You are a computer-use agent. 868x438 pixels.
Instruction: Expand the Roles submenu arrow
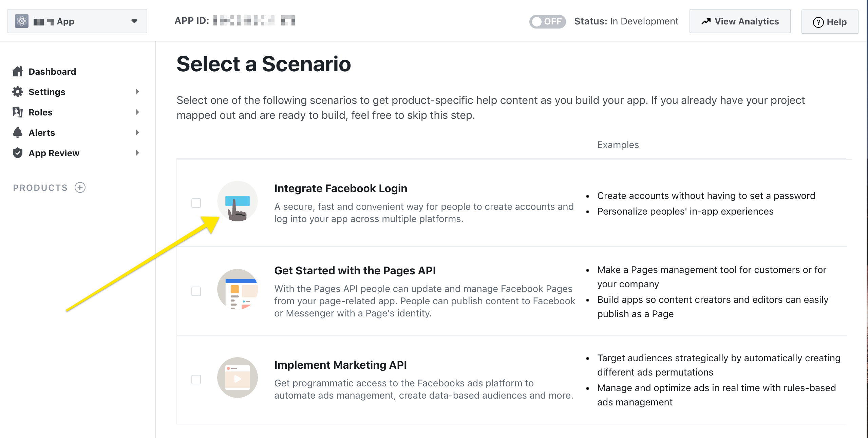pos(137,112)
